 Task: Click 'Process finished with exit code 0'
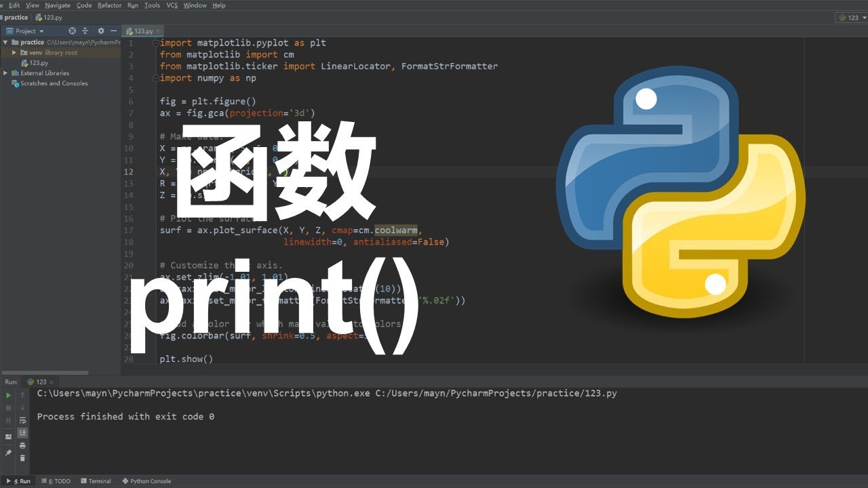[125, 417]
